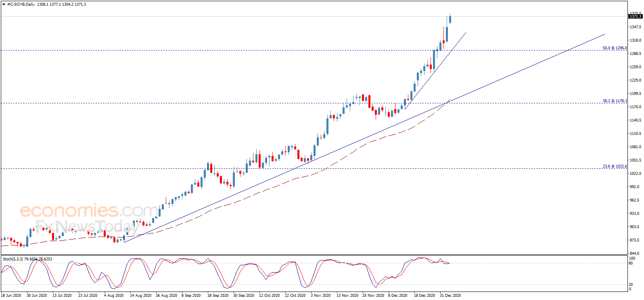Click the 18 Jun 2020 date label
Screen dimensions: 644x300
[x=11, y=296]
